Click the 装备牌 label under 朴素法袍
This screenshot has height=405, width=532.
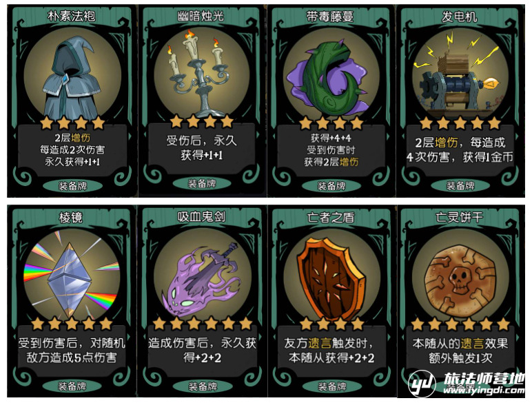72,186
